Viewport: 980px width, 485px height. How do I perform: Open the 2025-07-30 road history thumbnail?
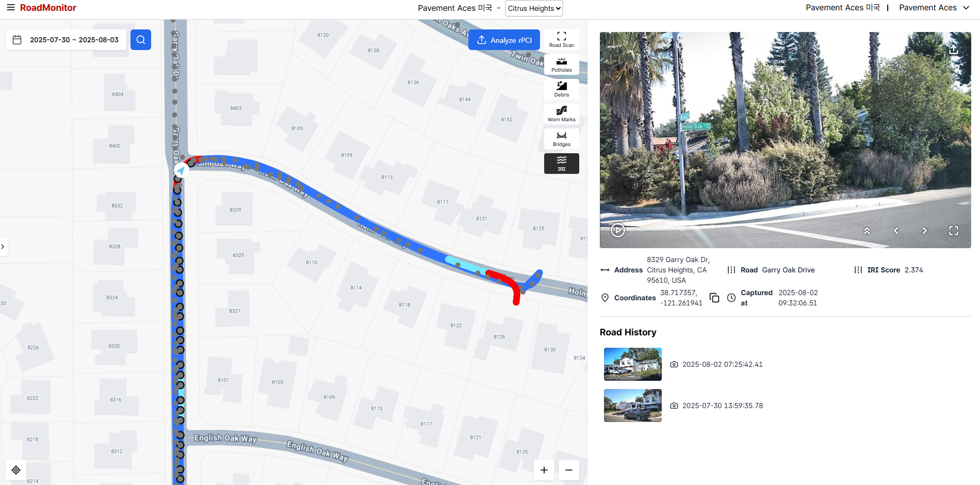click(633, 406)
